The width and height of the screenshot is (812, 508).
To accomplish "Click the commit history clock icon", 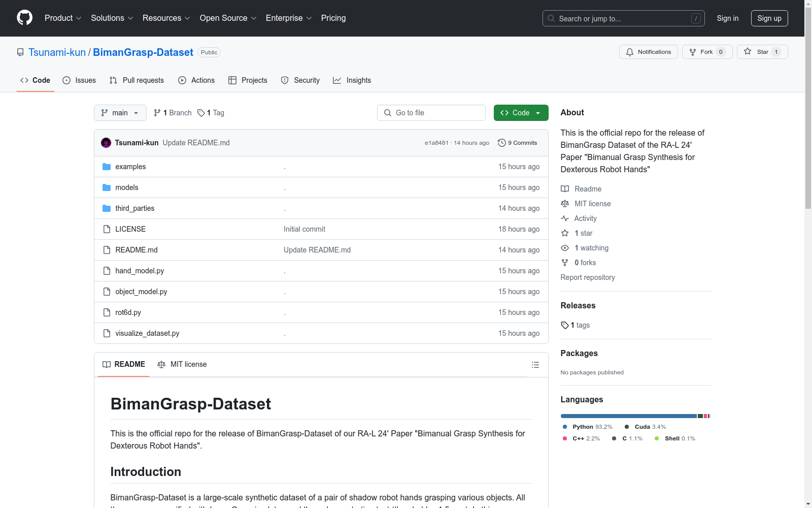I will (x=502, y=143).
